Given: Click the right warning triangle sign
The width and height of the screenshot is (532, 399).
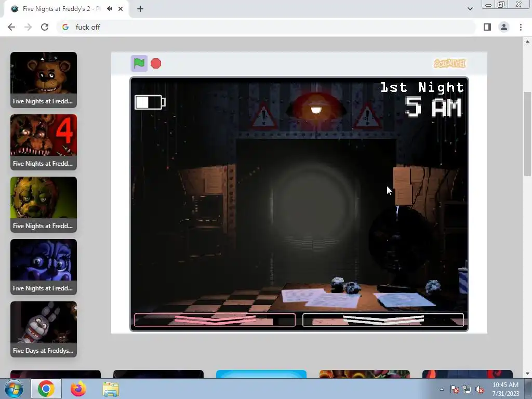Looking at the screenshot, I should pyautogui.click(x=367, y=116).
